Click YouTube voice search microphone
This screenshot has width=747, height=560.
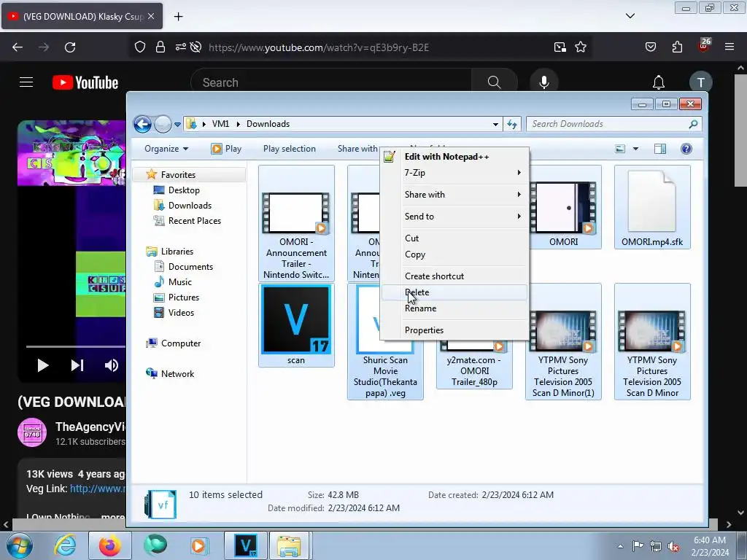[x=544, y=82]
